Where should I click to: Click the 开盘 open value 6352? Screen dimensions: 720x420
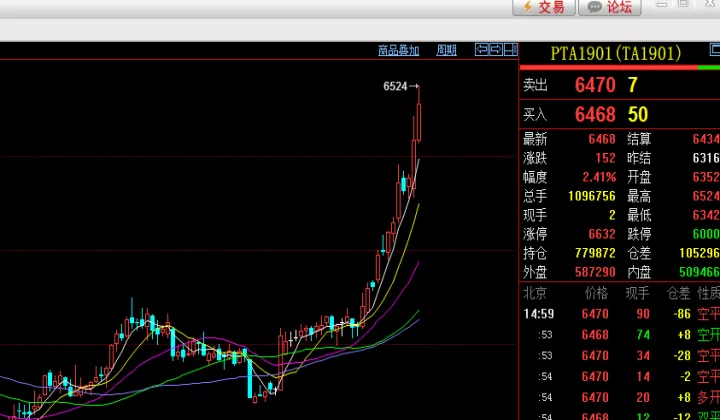[x=706, y=177]
